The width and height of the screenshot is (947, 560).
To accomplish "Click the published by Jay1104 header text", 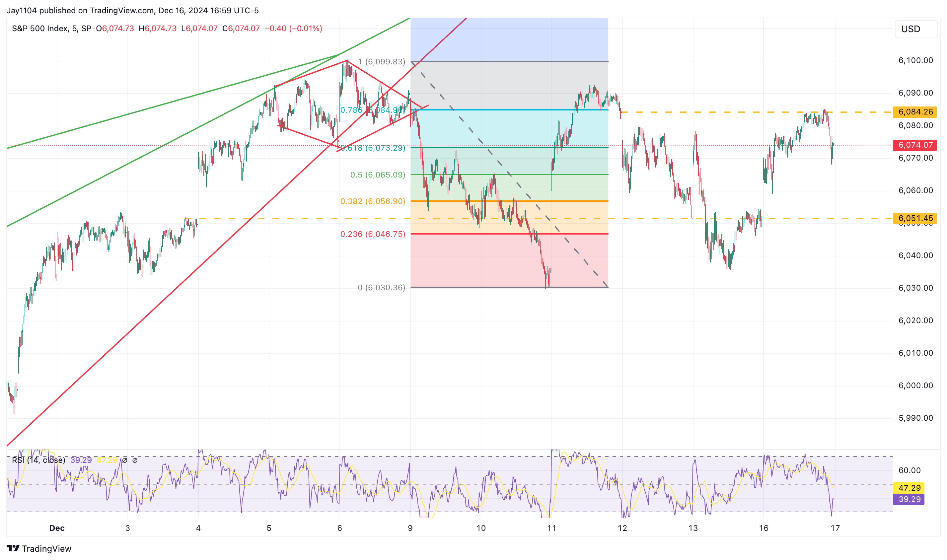I will tap(132, 11).
